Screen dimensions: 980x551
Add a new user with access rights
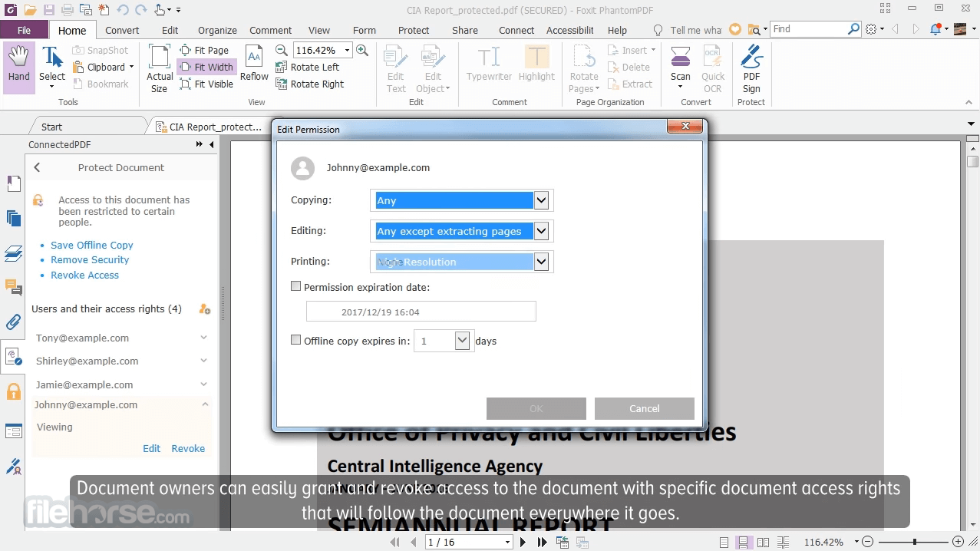tap(204, 309)
